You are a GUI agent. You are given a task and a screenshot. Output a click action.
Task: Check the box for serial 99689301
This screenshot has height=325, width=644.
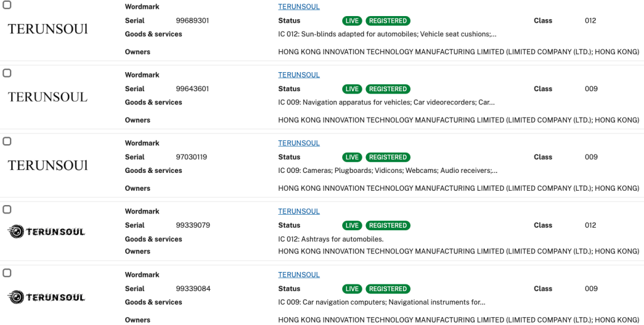pyautogui.click(x=7, y=5)
